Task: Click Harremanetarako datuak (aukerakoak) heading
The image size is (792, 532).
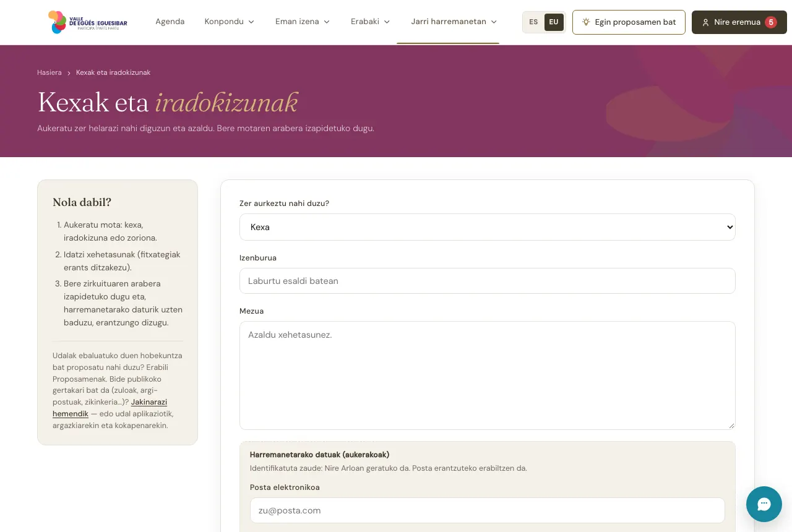Action: click(x=320, y=455)
